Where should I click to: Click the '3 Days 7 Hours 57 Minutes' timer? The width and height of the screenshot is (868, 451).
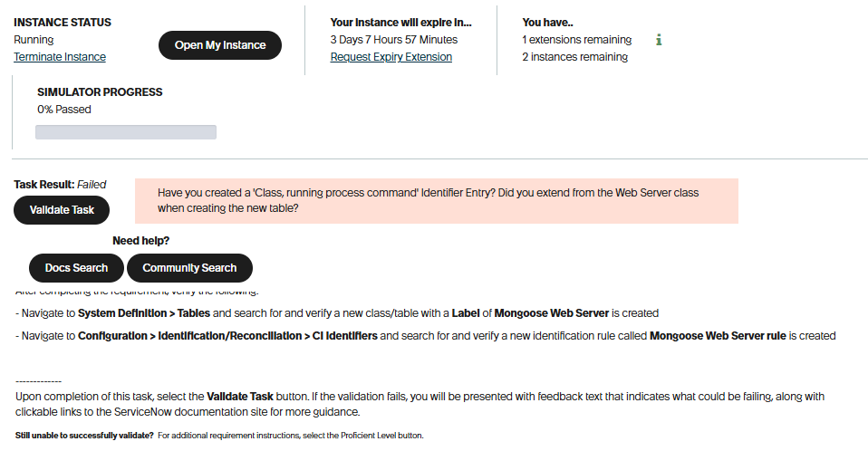point(394,40)
